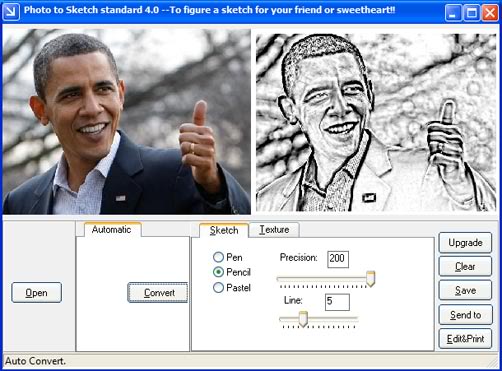This screenshot has width=502, height=371.
Task: Maximize the Photo to Sketch window
Action: (471, 13)
